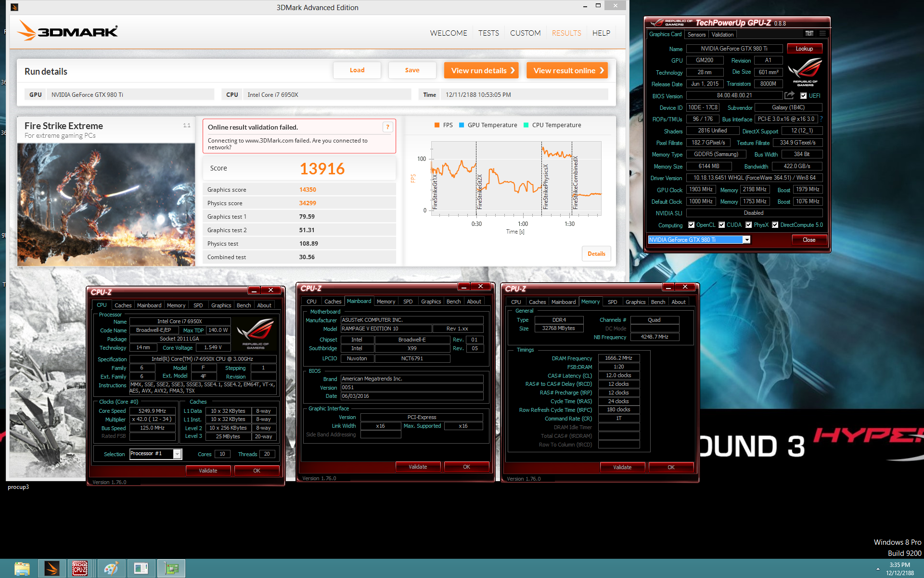Switch to the Validation tab in GPU-Z
Image resolution: width=924 pixels, height=578 pixels.
(x=722, y=34)
